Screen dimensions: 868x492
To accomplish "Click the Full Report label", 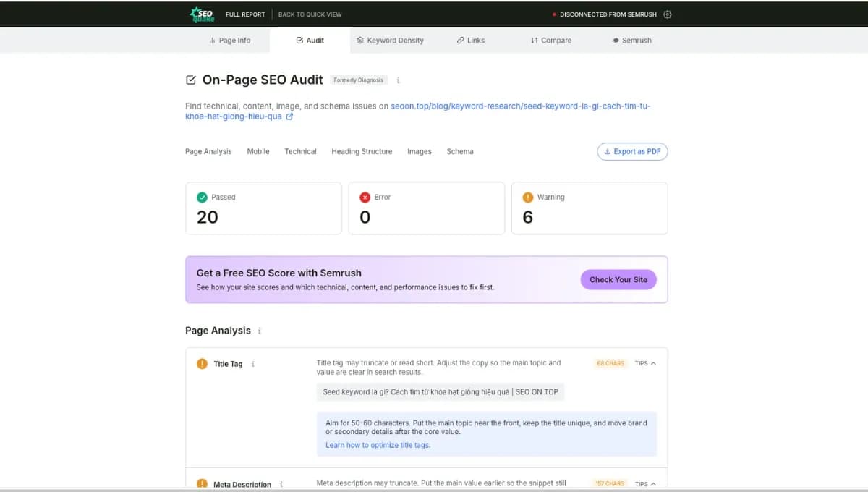I will click(245, 14).
